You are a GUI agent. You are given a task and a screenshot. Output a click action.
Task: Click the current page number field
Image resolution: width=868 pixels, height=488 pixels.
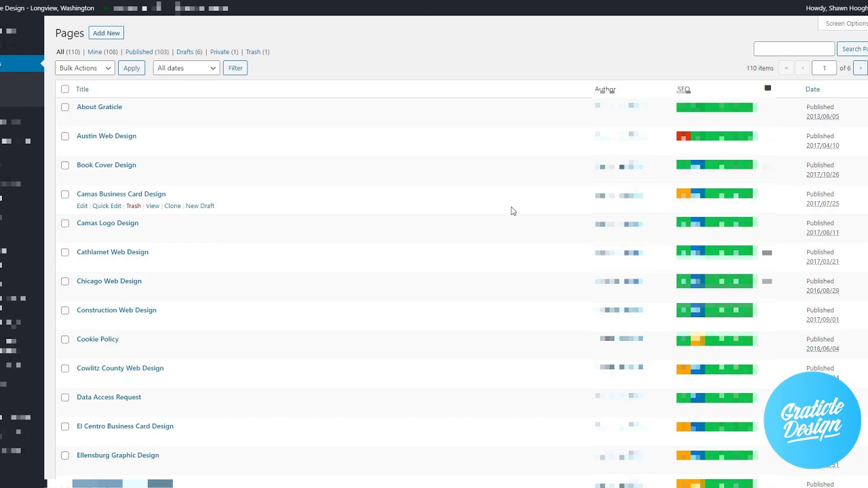pos(825,68)
